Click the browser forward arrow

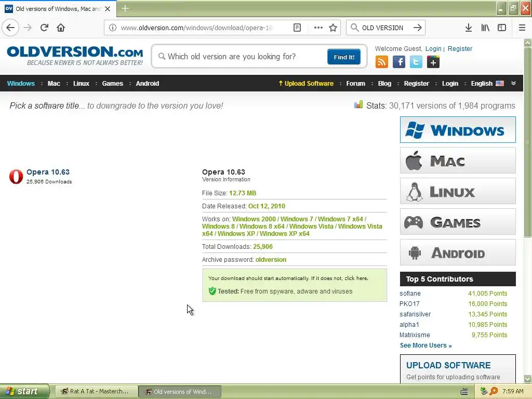pyautogui.click(x=28, y=28)
